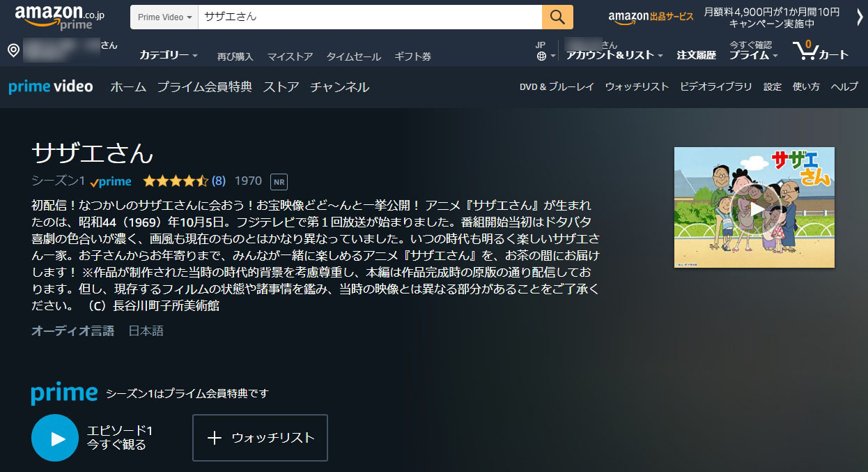Image resolution: width=868 pixels, height=472 pixels.
Task: Open the shopping cart カート
Action: click(x=821, y=51)
